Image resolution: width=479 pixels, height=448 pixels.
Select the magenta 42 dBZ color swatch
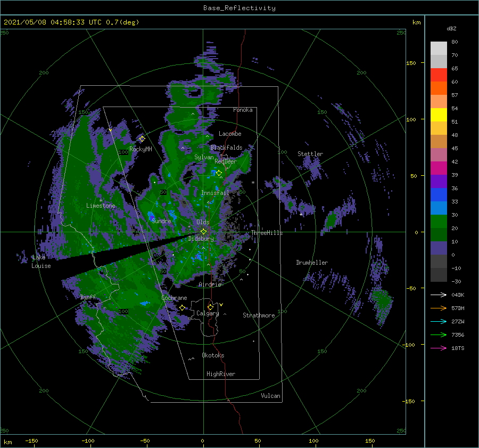click(x=439, y=168)
